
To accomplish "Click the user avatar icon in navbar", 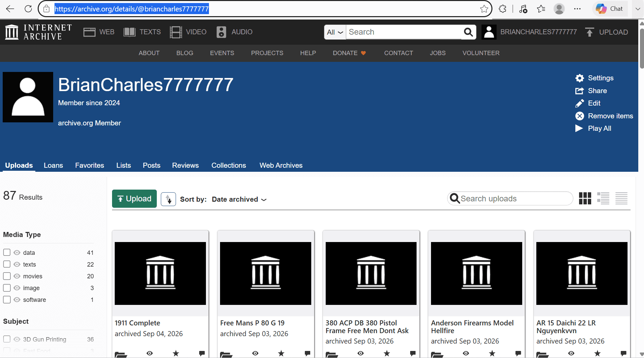I will click(489, 32).
